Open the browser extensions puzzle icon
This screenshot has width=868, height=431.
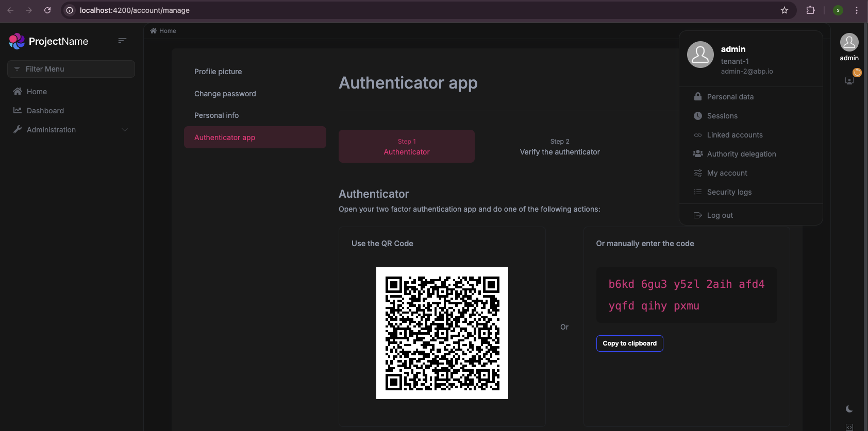pos(810,10)
